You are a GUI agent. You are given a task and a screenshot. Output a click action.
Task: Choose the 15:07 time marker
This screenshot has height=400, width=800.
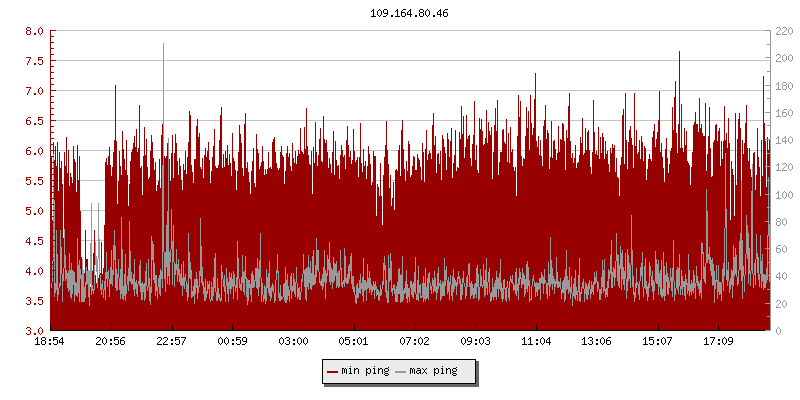[657, 342]
